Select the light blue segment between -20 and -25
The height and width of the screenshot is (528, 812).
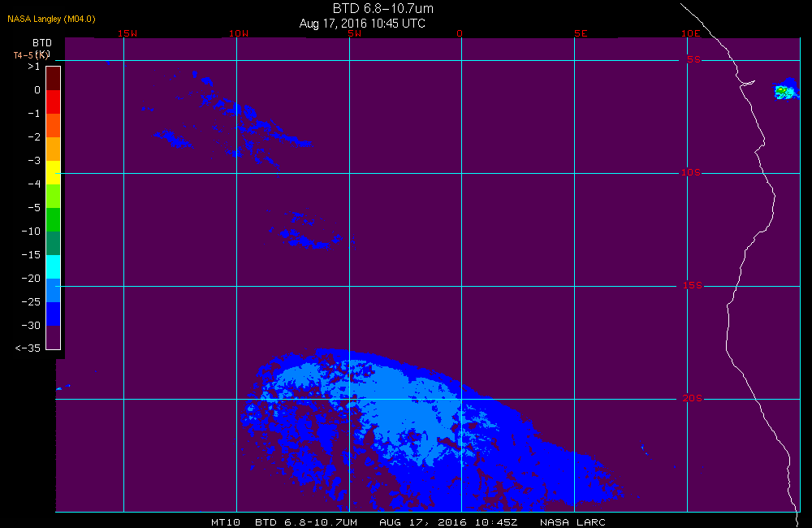pyautogui.click(x=54, y=290)
